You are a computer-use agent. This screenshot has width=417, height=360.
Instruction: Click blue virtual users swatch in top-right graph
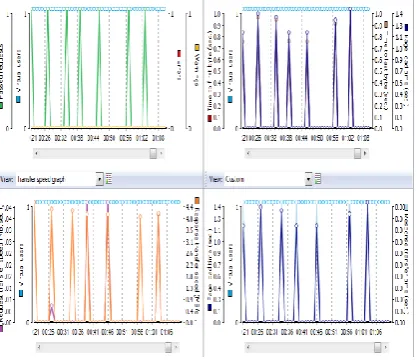click(230, 99)
